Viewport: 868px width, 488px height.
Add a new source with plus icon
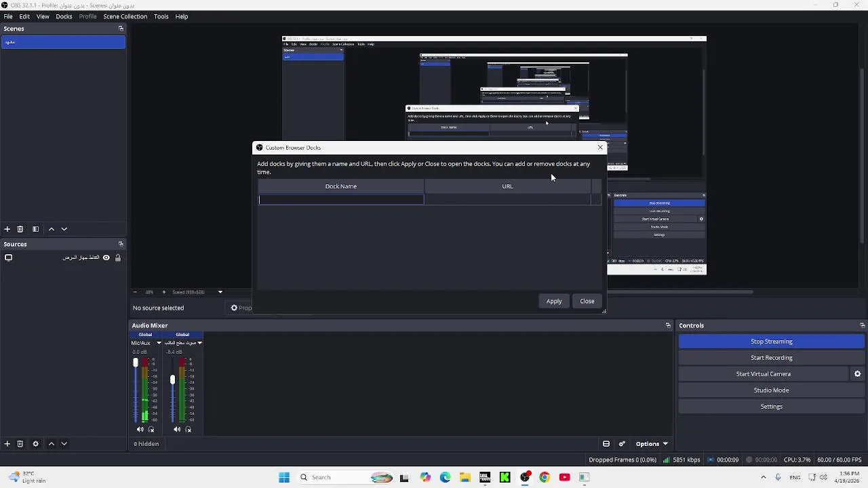[7, 444]
